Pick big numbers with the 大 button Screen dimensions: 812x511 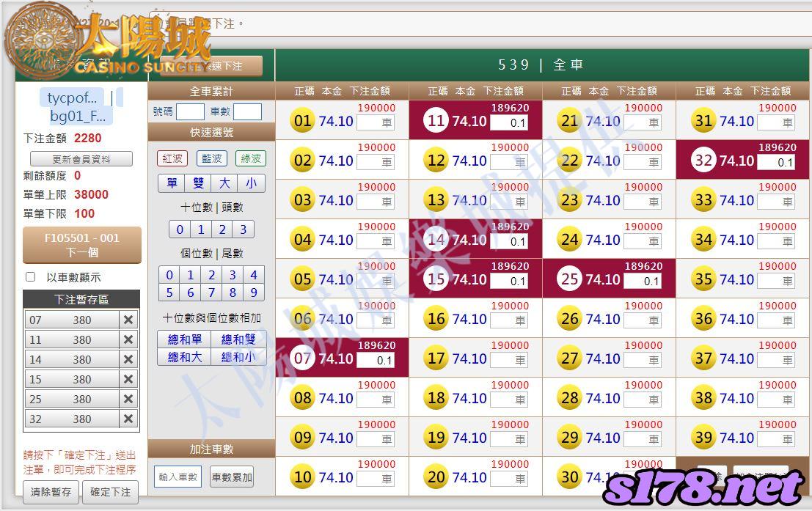(224, 183)
